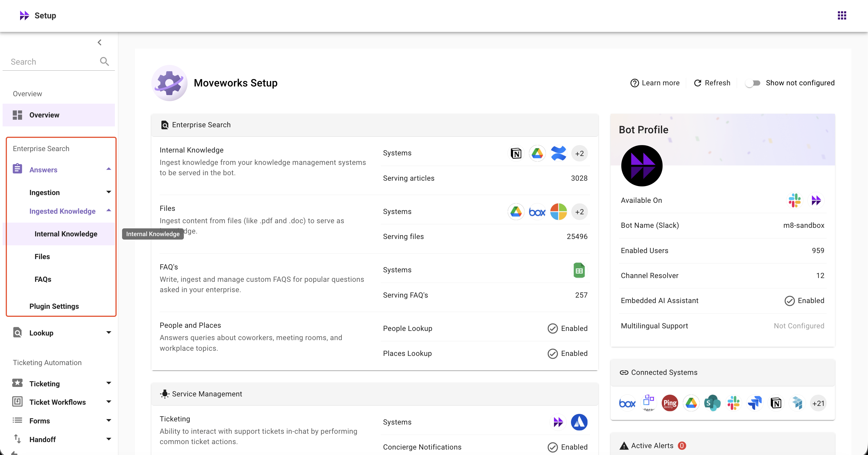Click the Notion icon under Internal Knowledge systems
868x455 pixels.
pyautogui.click(x=516, y=154)
